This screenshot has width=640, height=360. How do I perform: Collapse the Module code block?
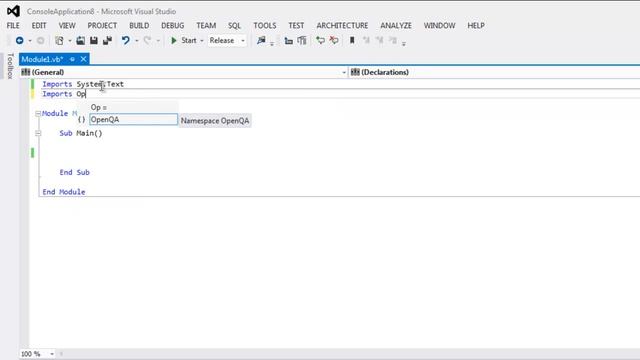38,113
